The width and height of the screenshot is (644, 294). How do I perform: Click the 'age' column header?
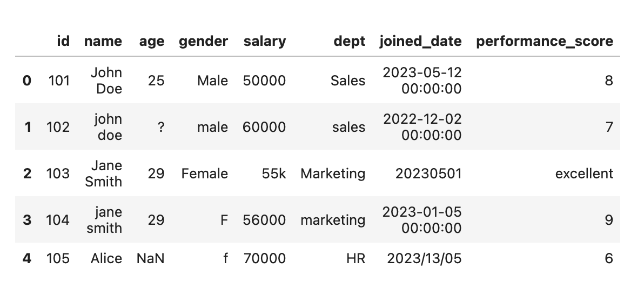(x=152, y=42)
